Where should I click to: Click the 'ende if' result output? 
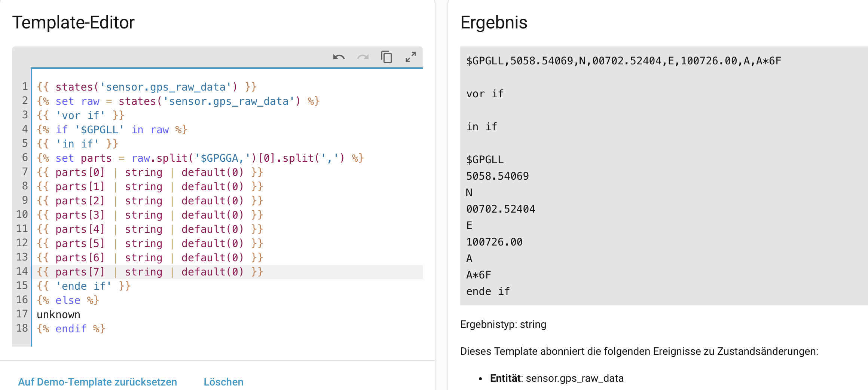click(x=488, y=292)
